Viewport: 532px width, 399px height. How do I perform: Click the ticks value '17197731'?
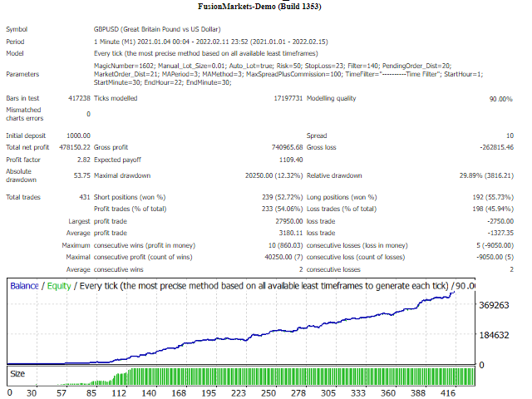[288, 98]
